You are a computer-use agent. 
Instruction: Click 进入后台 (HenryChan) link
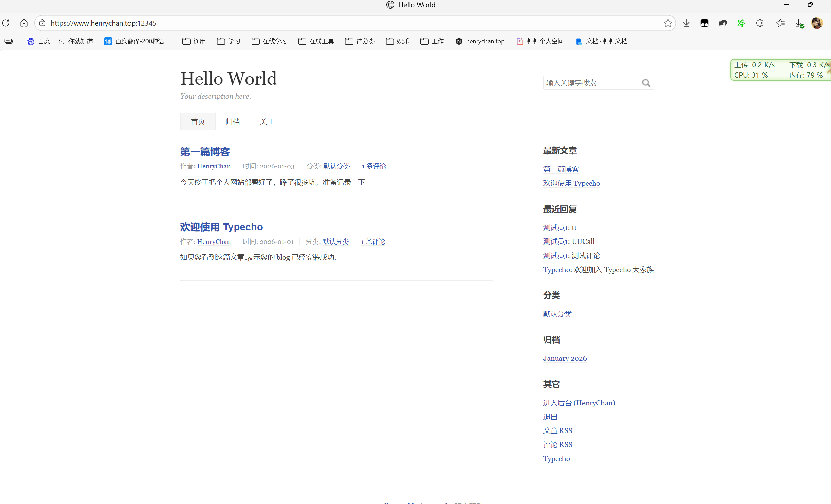579,403
